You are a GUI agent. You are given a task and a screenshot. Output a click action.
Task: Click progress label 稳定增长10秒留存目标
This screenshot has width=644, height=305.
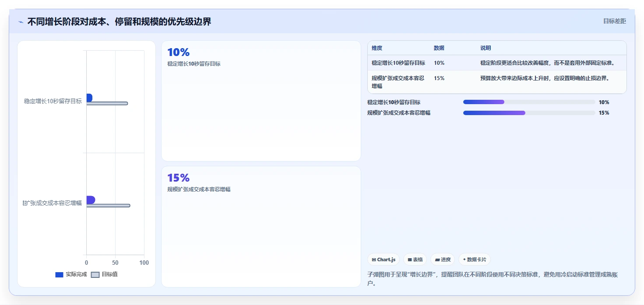coord(394,102)
